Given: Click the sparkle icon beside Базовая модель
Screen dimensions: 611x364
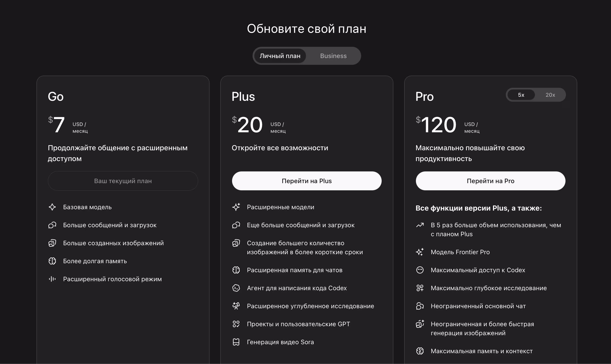Looking at the screenshot, I should click(52, 207).
